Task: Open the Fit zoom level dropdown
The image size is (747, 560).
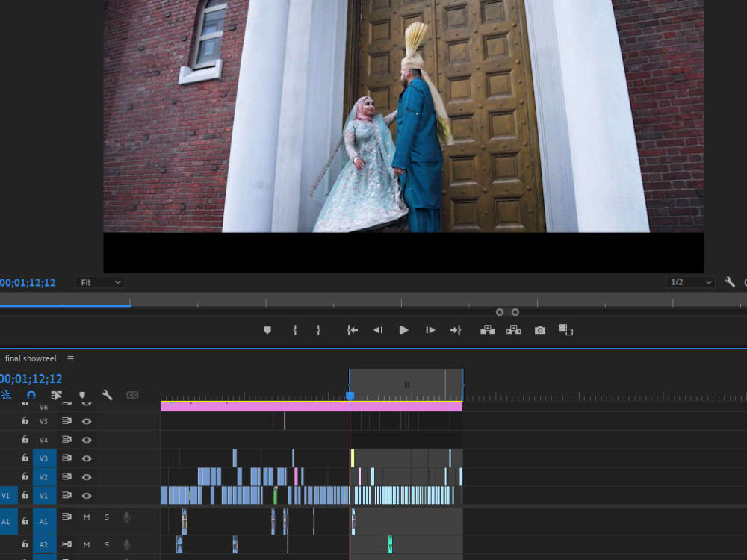Action: tap(99, 282)
